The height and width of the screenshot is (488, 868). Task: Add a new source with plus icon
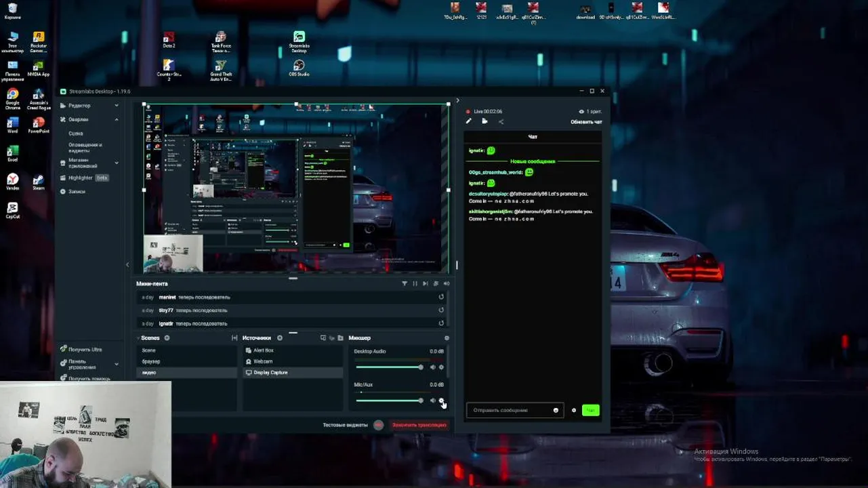click(279, 338)
